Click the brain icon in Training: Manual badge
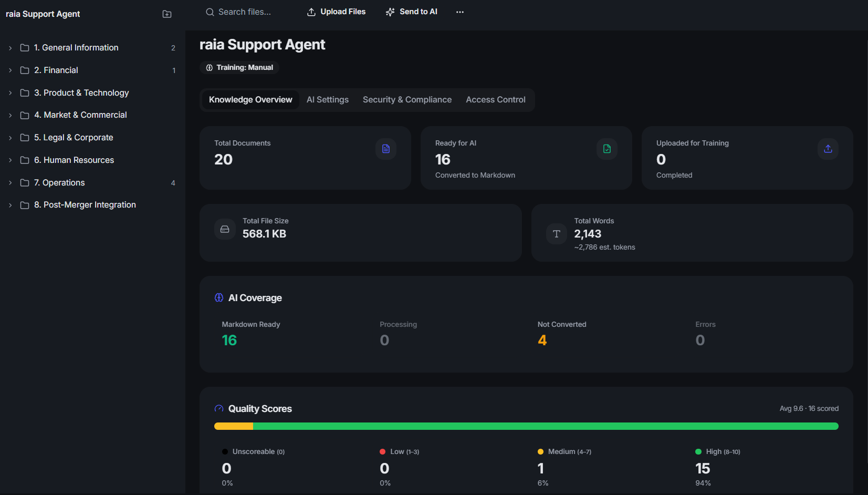Image resolution: width=868 pixels, height=495 pixels. click(210, 68)
